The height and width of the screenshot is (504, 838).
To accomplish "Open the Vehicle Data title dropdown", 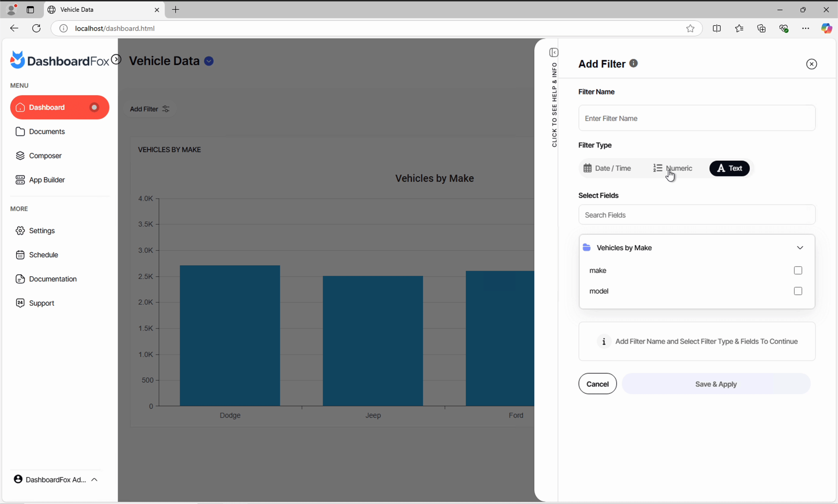I will [x=209, y=61].
